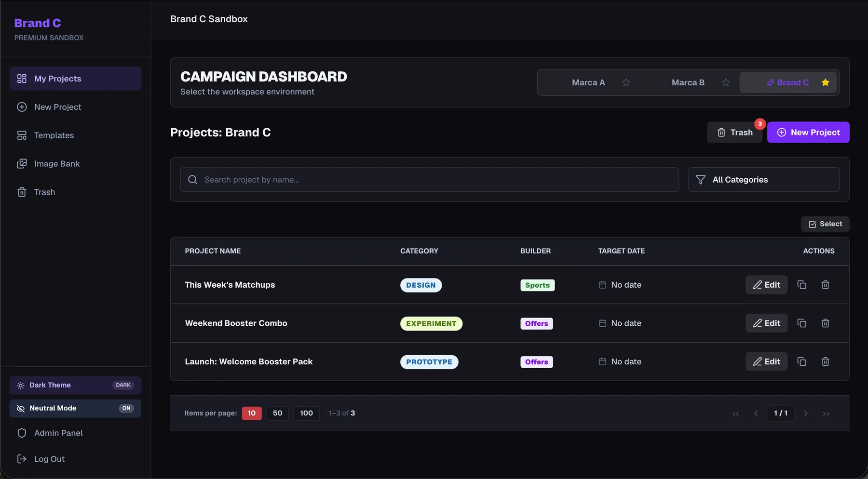Set items per page to 50
The width and height of the screenshot is (868, 479).
(278, 413)
